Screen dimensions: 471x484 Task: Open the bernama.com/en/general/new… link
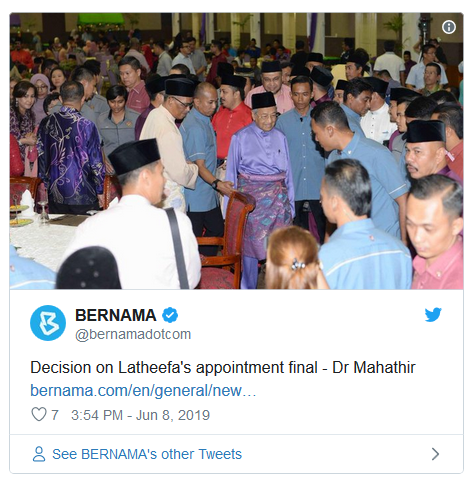(x=143, y=391)
